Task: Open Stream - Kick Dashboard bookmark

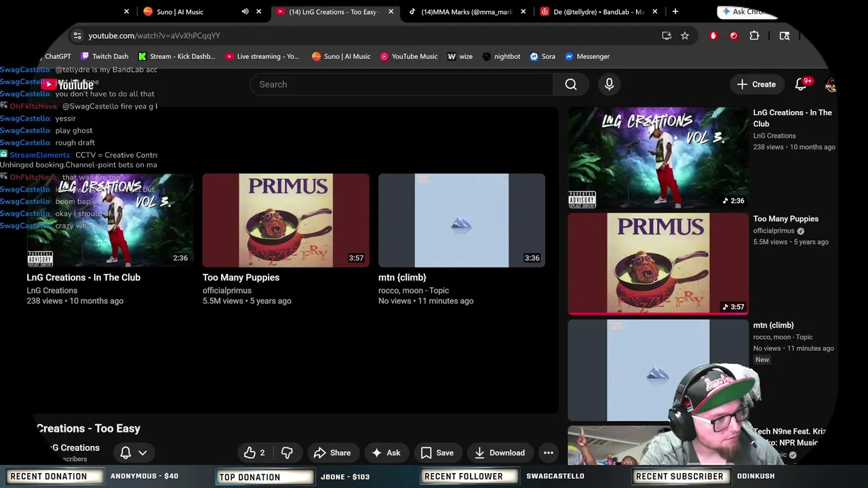Action: click(x=176, y=56)
